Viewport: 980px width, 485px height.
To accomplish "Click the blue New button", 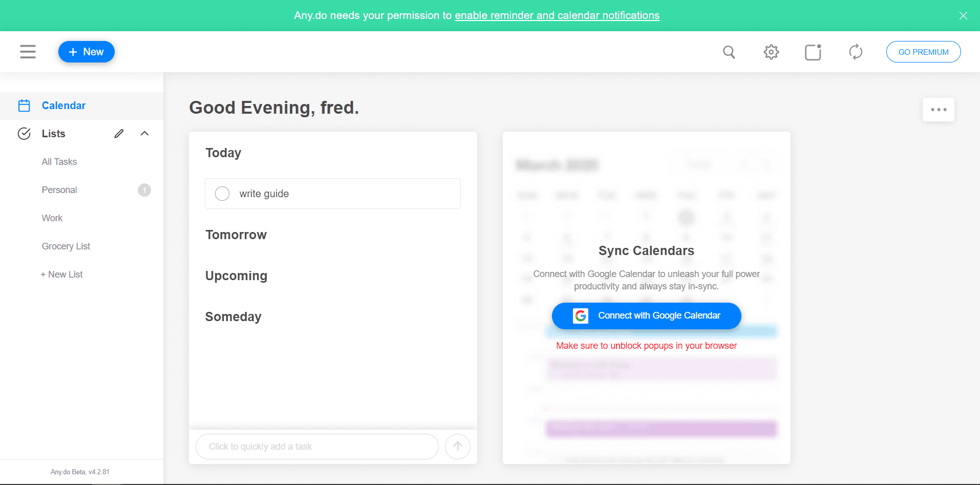I will point(87,52).
